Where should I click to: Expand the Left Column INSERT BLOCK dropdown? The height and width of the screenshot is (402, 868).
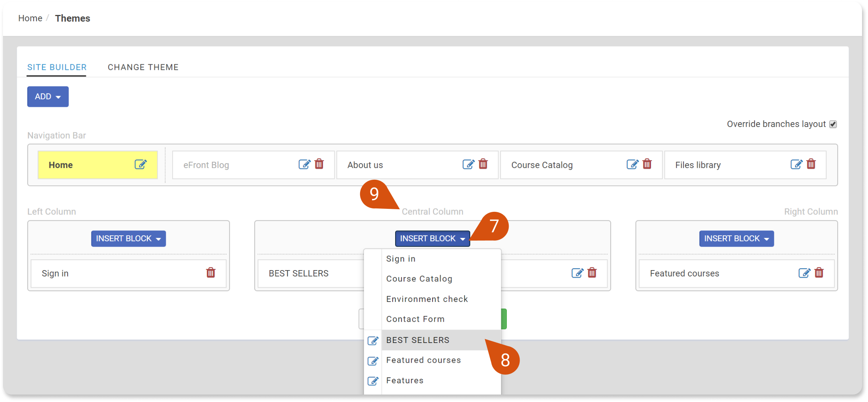128,238
